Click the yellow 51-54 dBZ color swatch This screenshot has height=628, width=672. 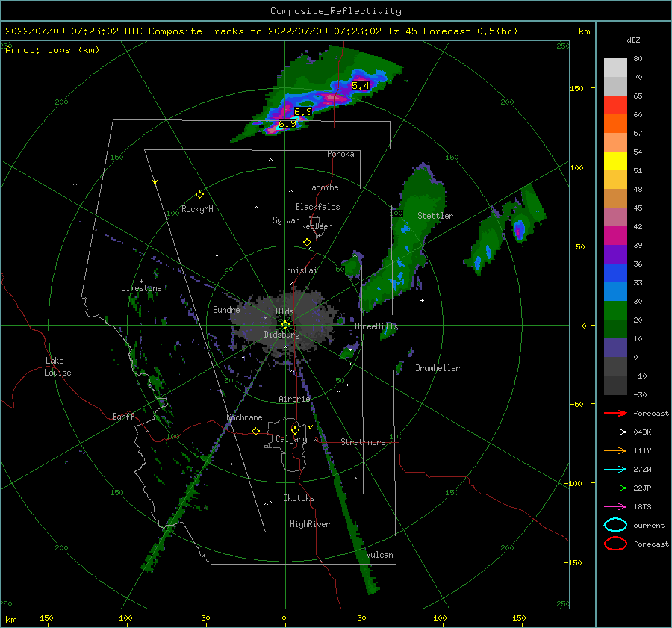coord(615,161)
